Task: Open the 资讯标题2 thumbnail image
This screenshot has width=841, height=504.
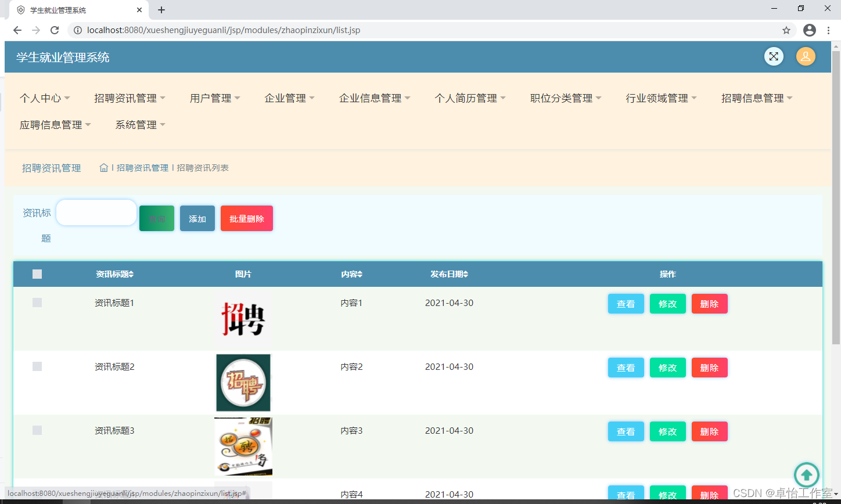Action: point(243,383)
